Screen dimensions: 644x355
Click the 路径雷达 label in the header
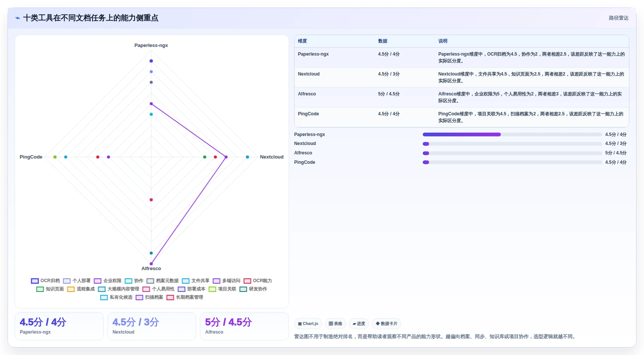(x=618, y=18)
